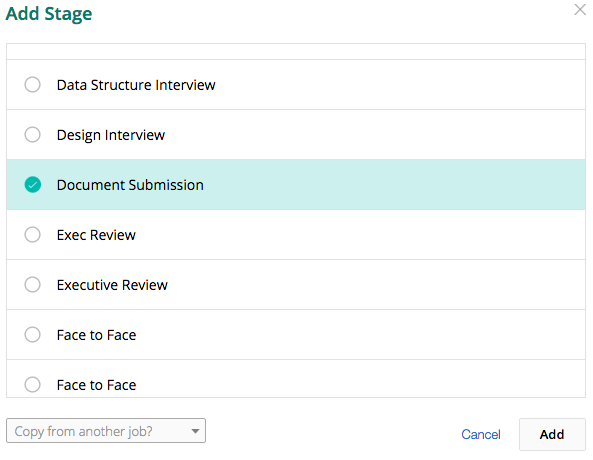Select the upper Face to Face radio button
Image resolution: width=593 pixels, height=460 pixels.
33,334
